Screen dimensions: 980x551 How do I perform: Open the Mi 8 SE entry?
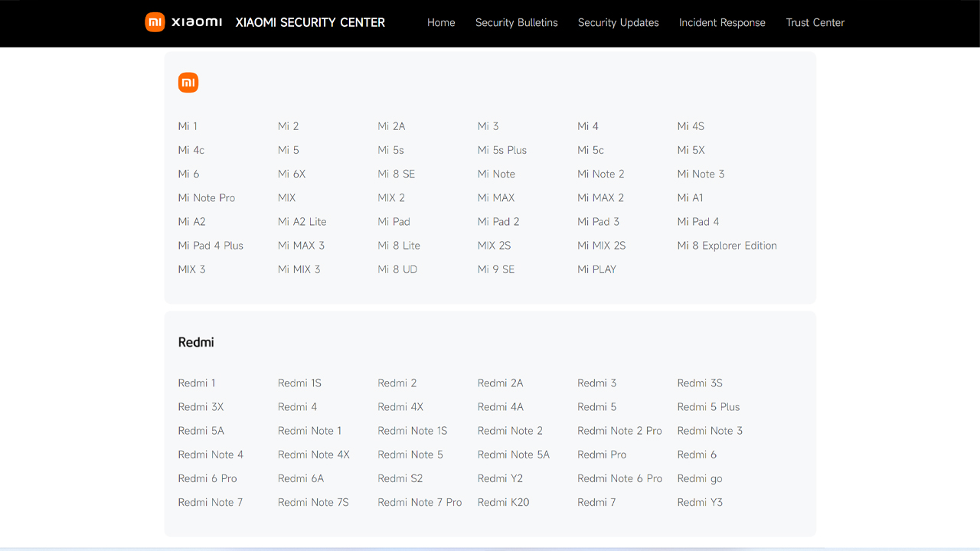pyautogui.click(x=397, y=174)
